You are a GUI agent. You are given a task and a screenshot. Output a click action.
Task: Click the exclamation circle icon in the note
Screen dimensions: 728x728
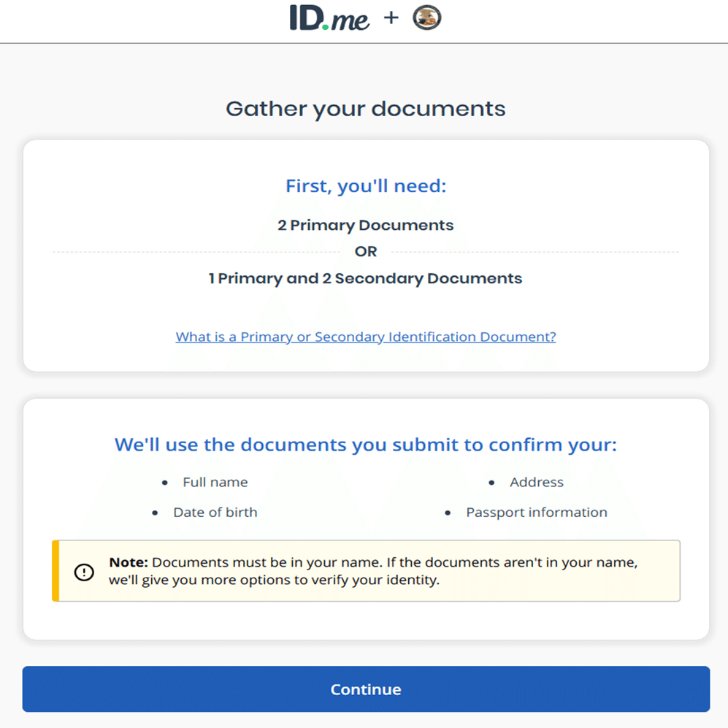85,572
